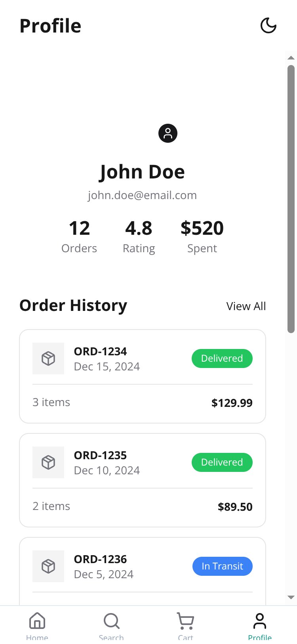Click the $520 Spent statistic

pyautogui.click(x=202, y=237)
